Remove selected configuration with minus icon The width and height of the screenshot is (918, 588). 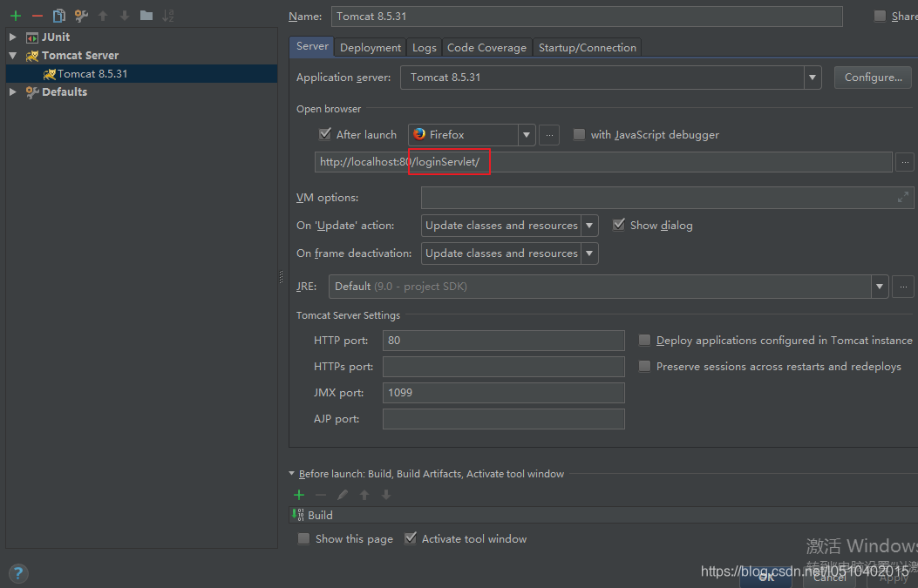click(37, 16)
